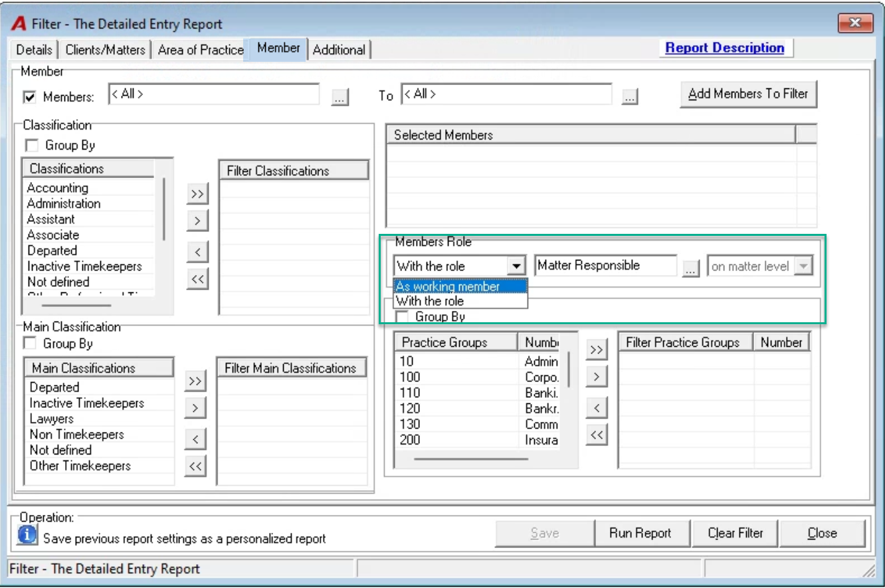Go to Area of Practice tab

[201, 50]
